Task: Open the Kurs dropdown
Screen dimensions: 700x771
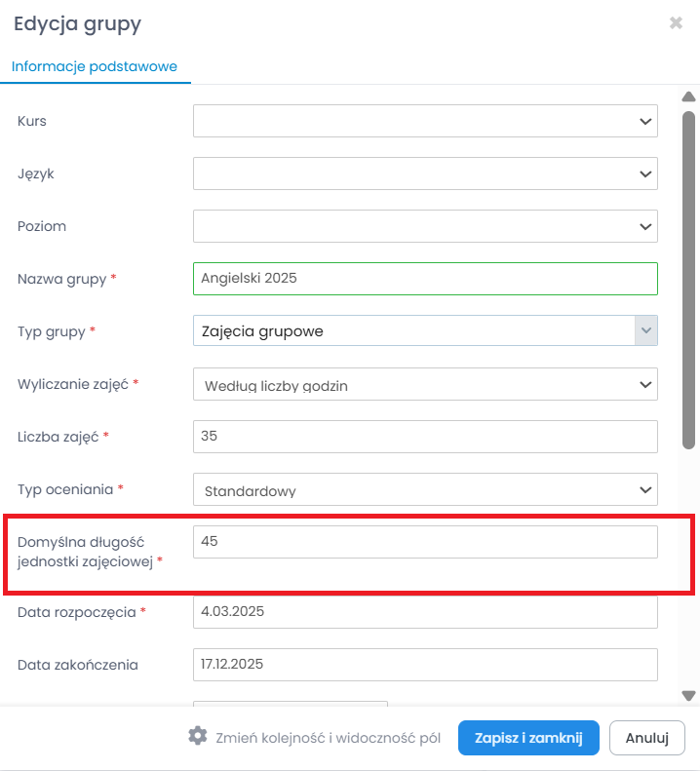Action: 425,121
